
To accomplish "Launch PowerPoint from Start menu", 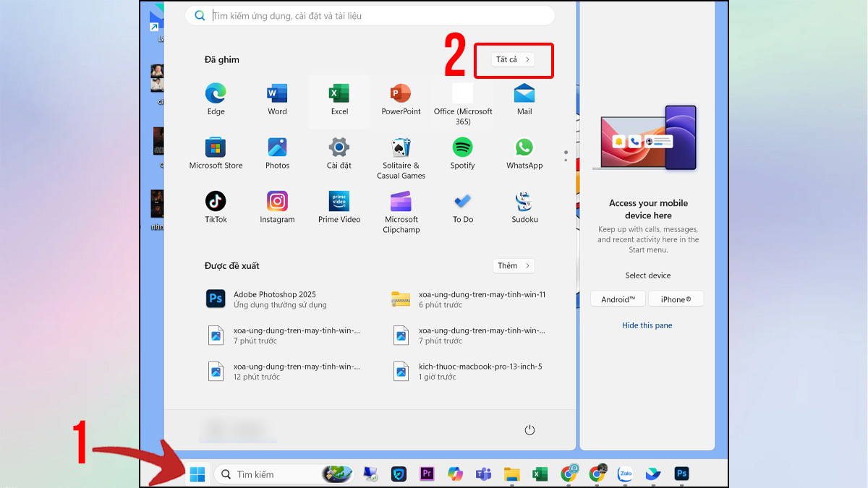I will pyautogui.click(x=401, y=98).
